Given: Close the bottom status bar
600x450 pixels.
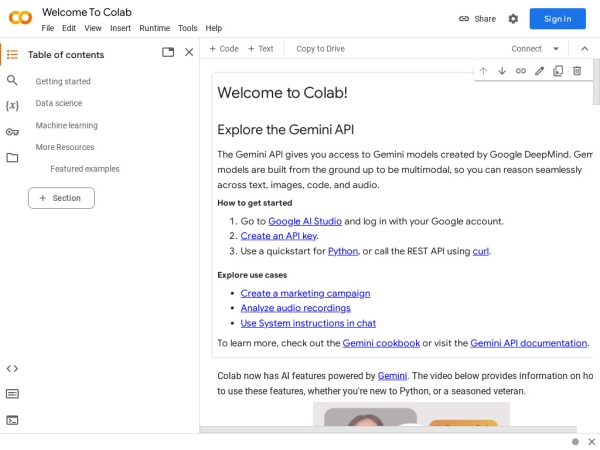Looking at the screenshot, I should pos(592,442).
